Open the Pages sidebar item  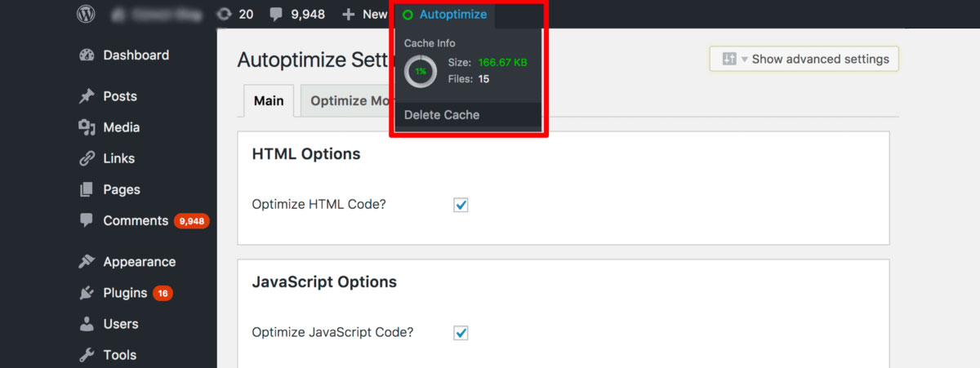click(x=122, y=189)
